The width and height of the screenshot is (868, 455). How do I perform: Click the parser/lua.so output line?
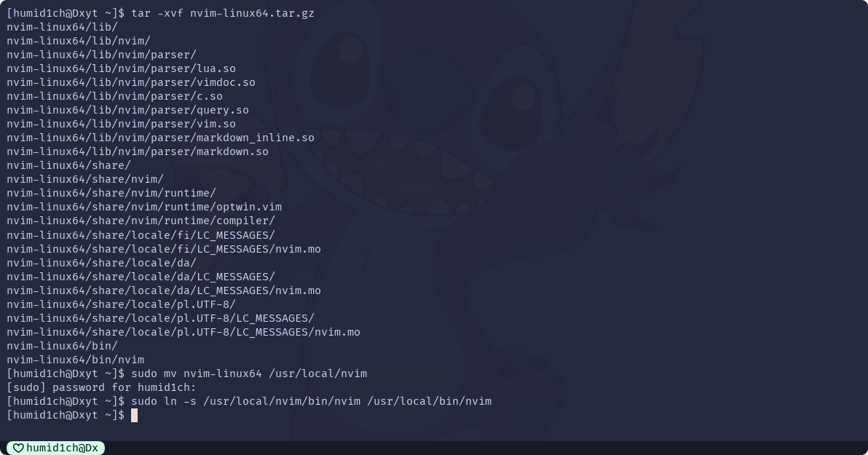coord(121,68)
